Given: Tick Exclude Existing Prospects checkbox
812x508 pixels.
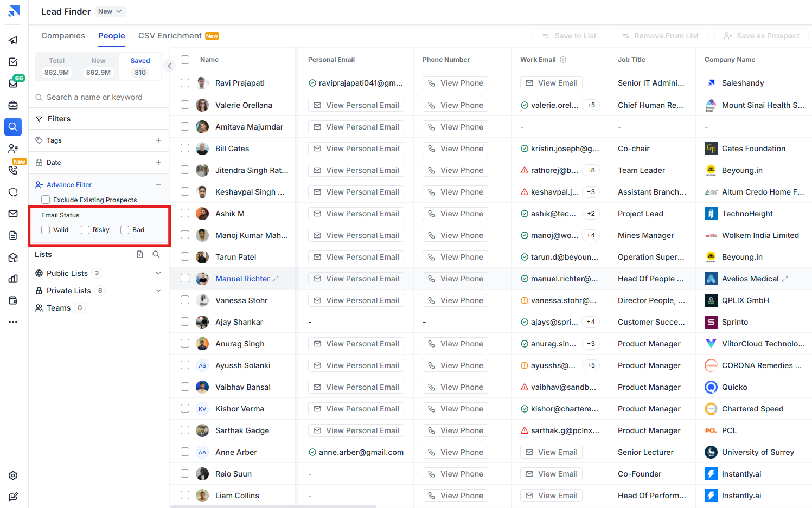Looking at the screenshot, I should 46,200.
